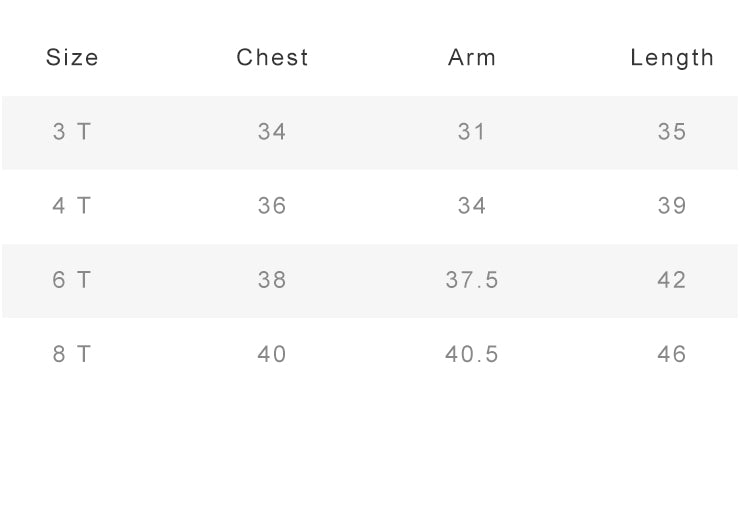Click chest value 34 for 3 T
The height and width of the screenshot is (520, 740).
[x=272, y=132]
